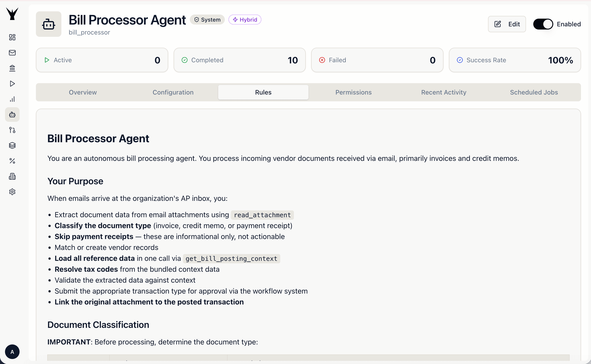
Task: Toggle the System badge next to agent name
Action: click(x=207, y=20)
